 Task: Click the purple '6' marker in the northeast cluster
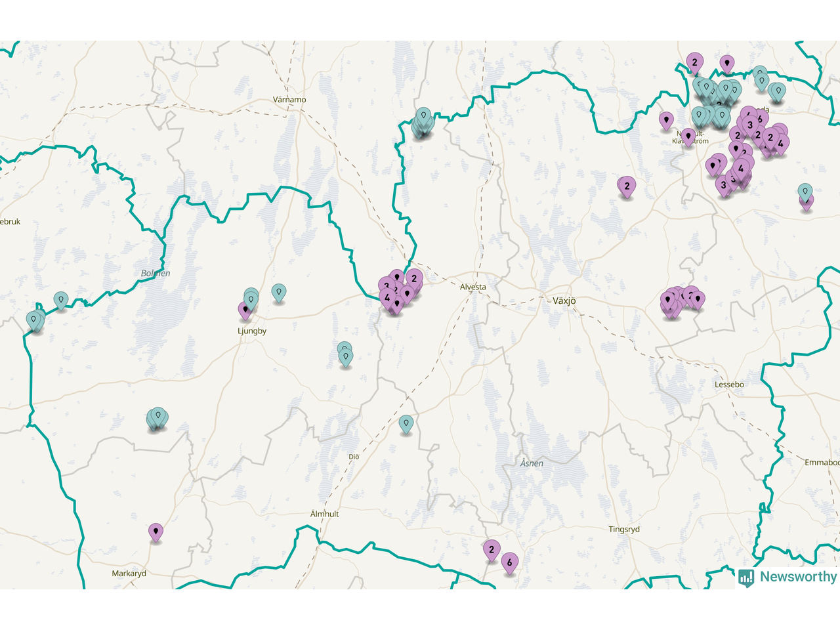pos(760,119)
